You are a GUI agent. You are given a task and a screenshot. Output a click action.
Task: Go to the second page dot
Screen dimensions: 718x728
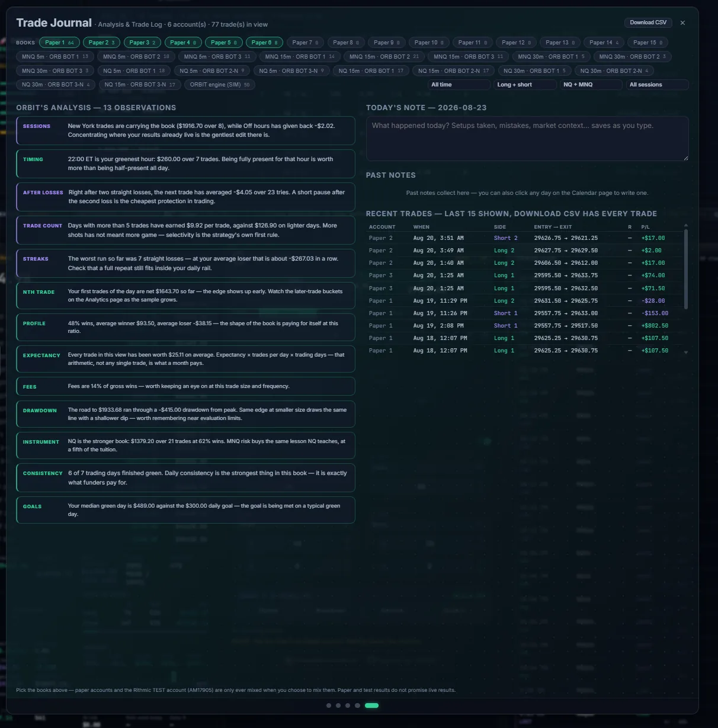[x=338, y=705]
